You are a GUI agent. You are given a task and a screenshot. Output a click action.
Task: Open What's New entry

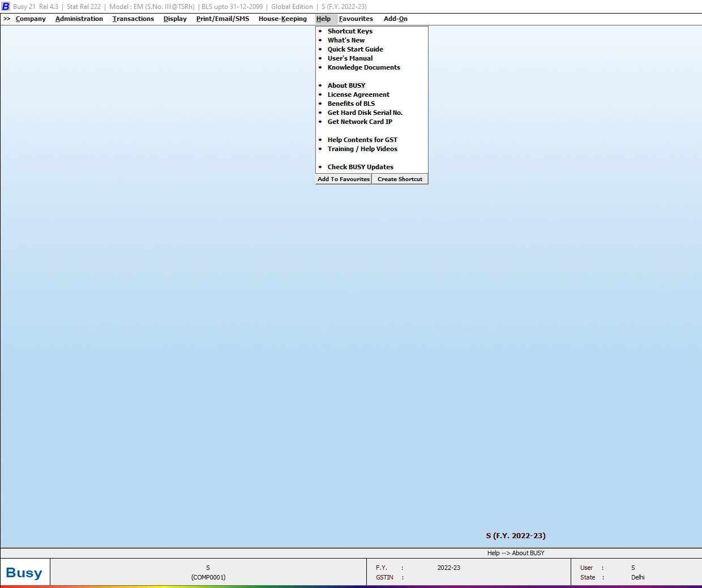pyautogui.click(x=346, y=40)
